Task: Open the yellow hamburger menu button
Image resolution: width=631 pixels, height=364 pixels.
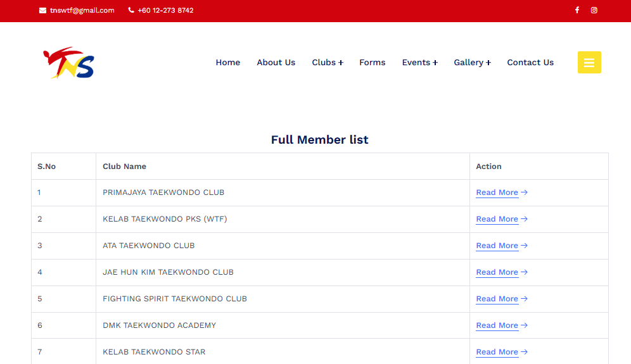Action: [589, 62]
